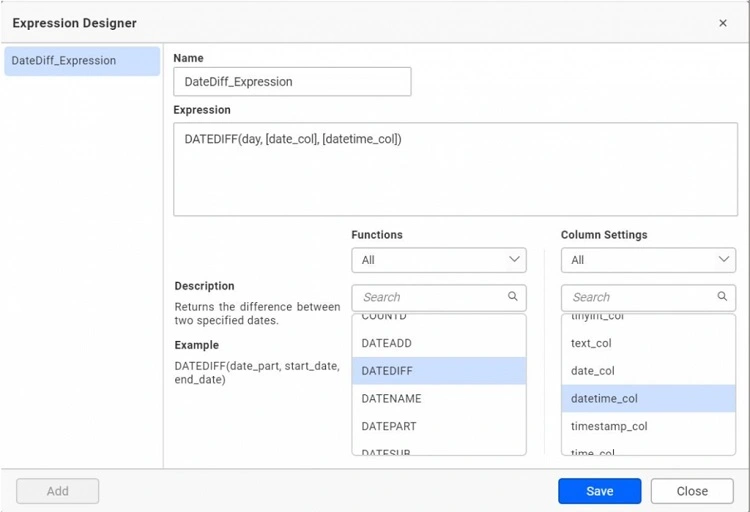Click the Functions search field

[x=430, y=297]
